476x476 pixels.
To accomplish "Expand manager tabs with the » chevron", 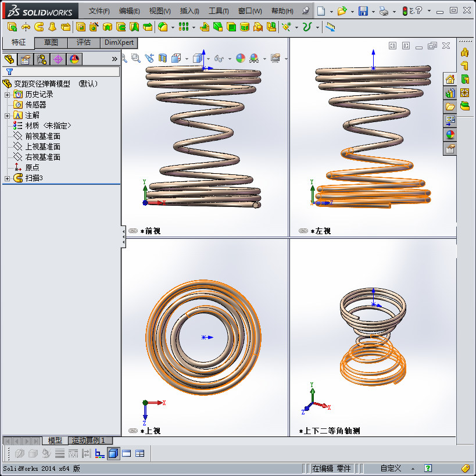I will pos(114,59).
